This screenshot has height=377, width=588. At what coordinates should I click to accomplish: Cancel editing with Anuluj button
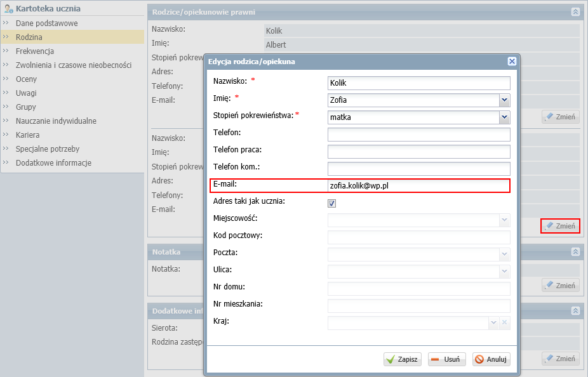491,359
